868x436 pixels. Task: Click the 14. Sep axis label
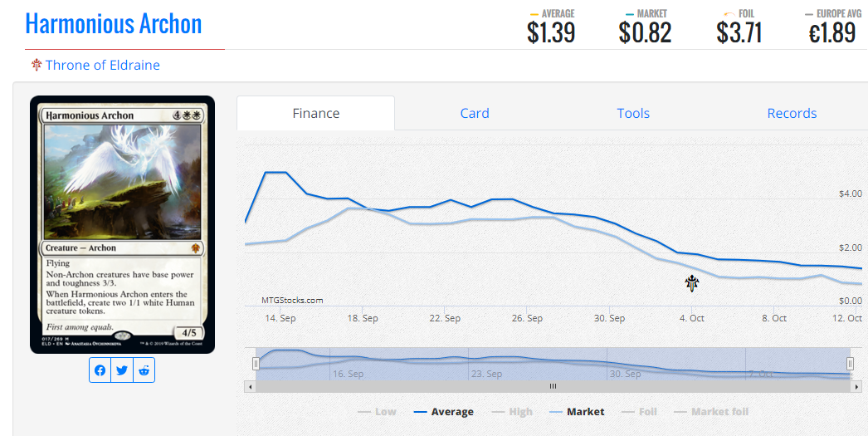[280, 318]
